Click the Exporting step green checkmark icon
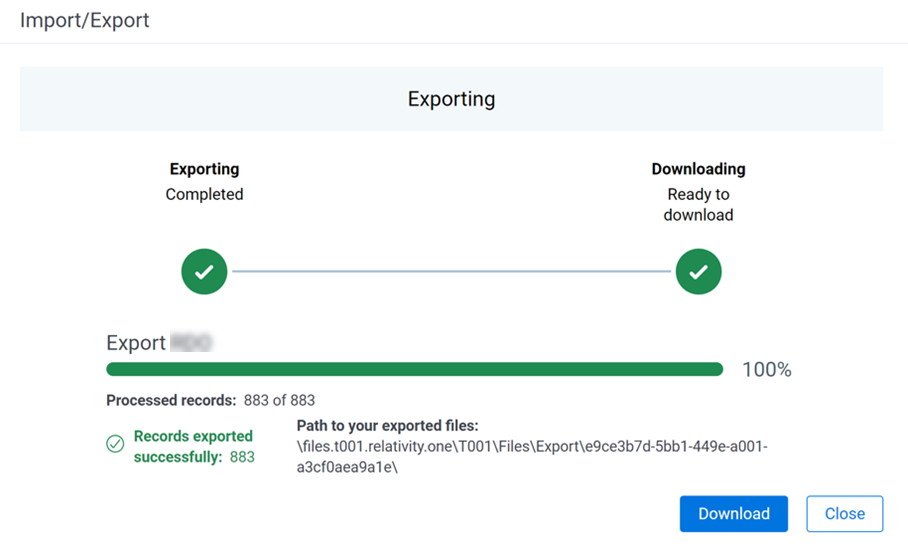 204,272
